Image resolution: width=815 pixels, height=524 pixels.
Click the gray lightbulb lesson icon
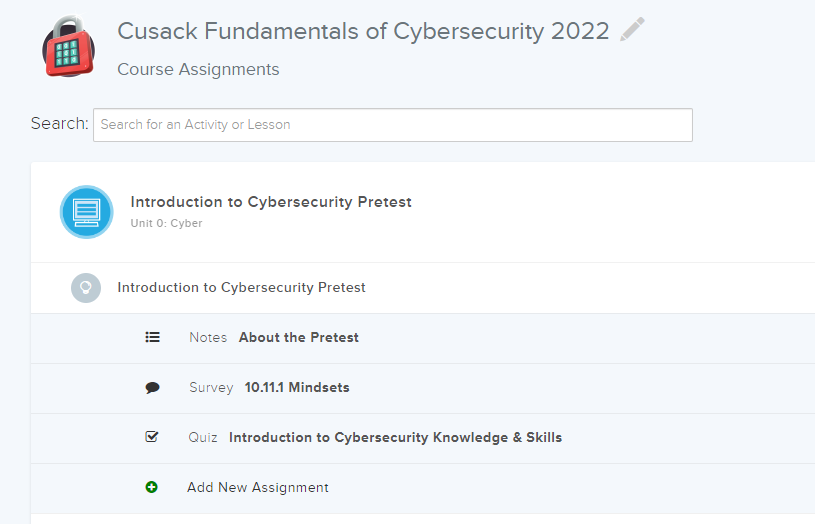[86, 288]
